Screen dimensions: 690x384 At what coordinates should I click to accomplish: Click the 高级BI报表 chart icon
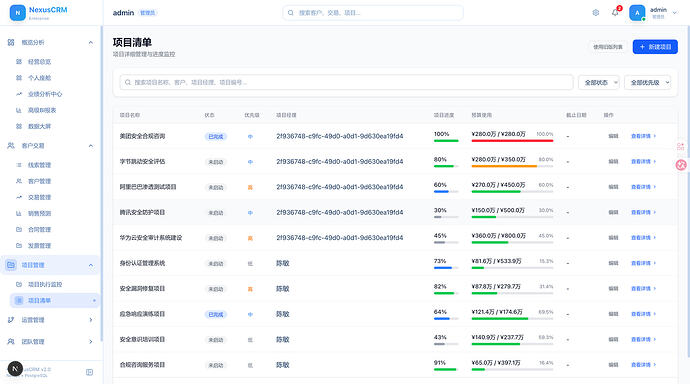click(x=19, y=110)
